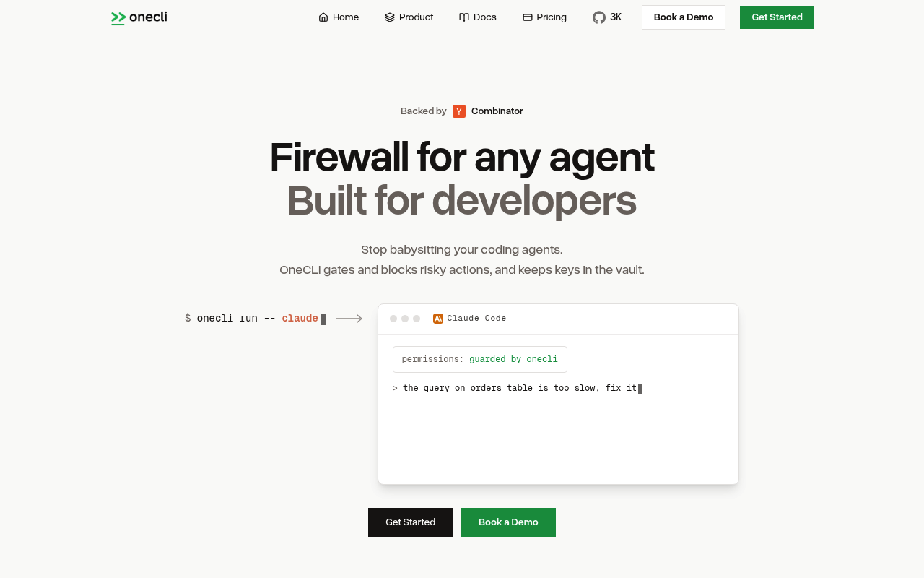Click the "Claude Code" terminal title
This screenshot has height=578, width=924.
476,319
